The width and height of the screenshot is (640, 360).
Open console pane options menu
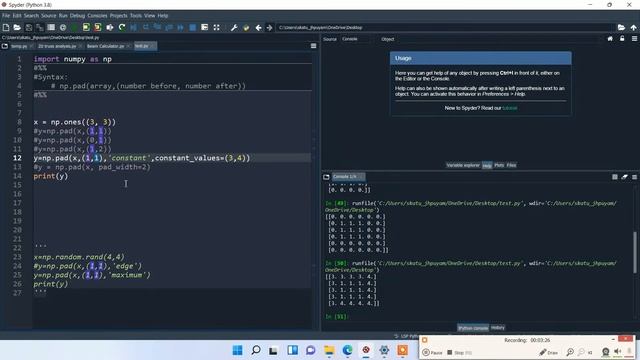coord(634,177)
